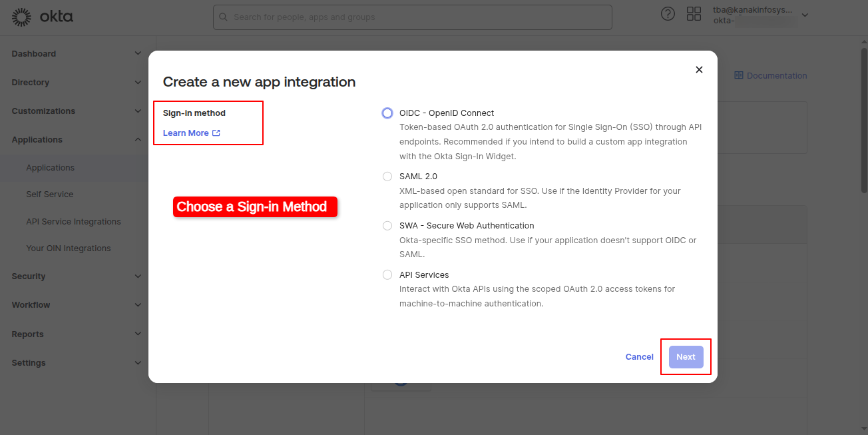Open the help question mark icon
This screenshot has width=868, height=435.
coord(668,14)
